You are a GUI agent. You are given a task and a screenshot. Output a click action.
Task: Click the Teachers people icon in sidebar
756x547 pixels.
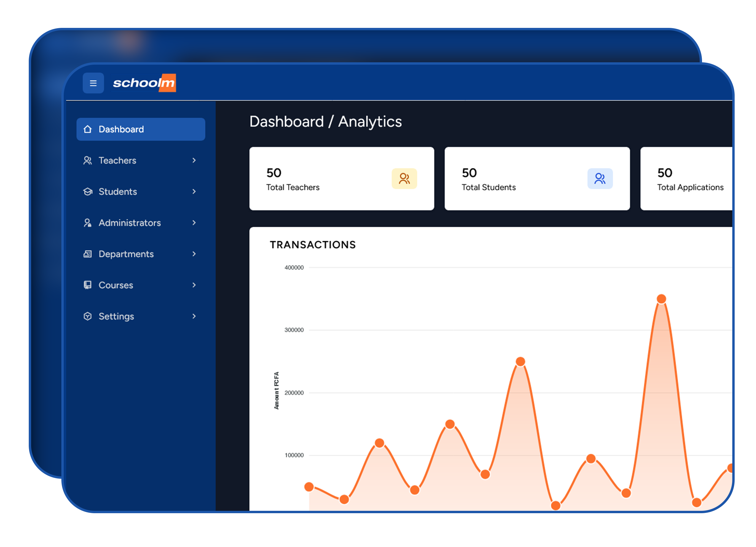(x=88, y=160)
